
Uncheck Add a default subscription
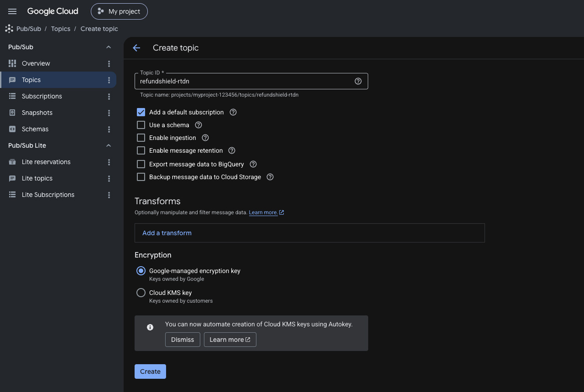tap(141, 112)
